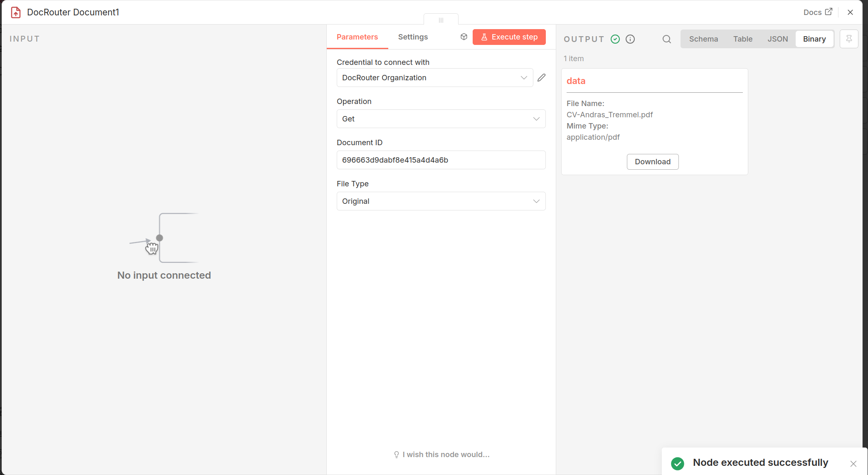The height and width of the screenshot is (475, 868).
Task: Click the 'I wish this node would...' link
Action: pos(446,455)
